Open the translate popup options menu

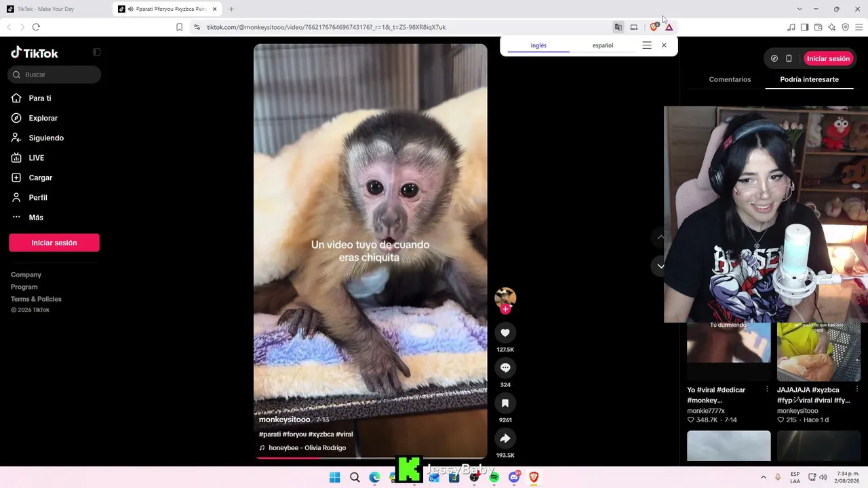click(647, 45)
